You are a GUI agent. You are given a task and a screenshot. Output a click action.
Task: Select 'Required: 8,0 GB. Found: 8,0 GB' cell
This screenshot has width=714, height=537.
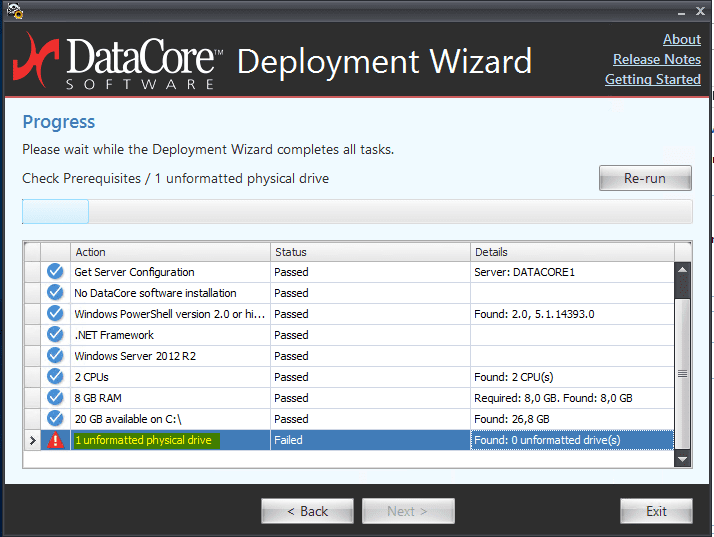click(x=572, y=398)
